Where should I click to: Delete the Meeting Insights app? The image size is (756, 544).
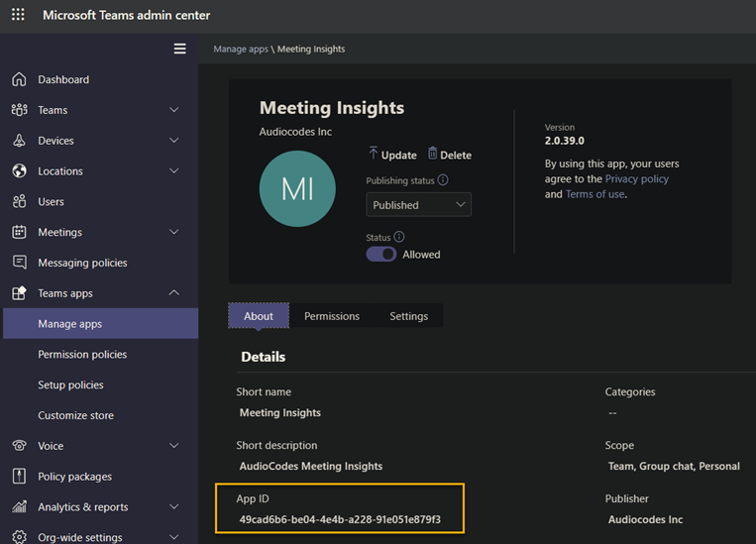point(449,155)
